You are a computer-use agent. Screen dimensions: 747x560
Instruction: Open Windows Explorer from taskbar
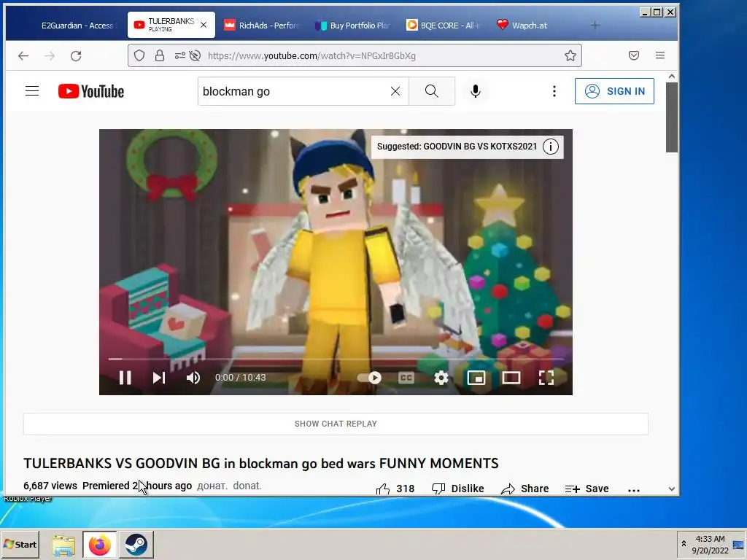pos(63,544)
